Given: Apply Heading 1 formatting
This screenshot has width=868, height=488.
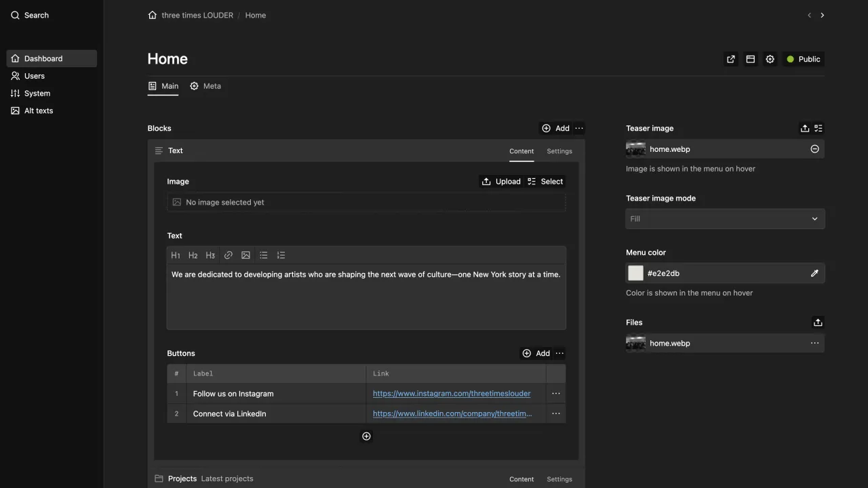Looking at the screenshot, I should coord(176,256).
